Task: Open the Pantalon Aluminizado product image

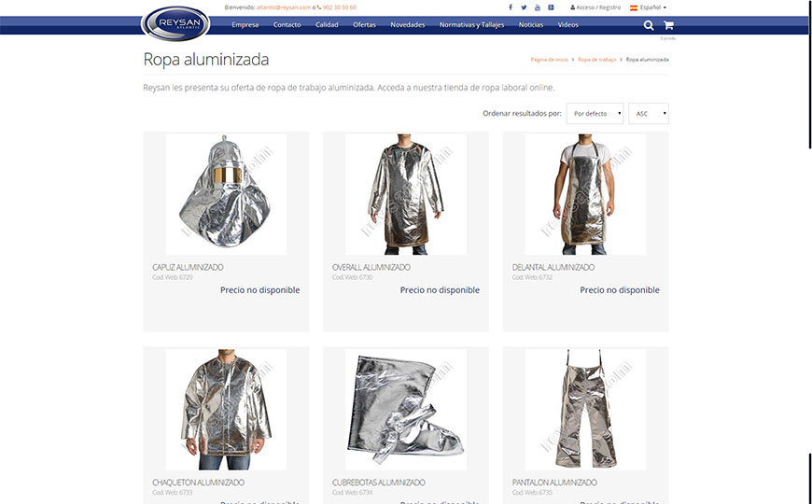Action: [x=586, y=409]
